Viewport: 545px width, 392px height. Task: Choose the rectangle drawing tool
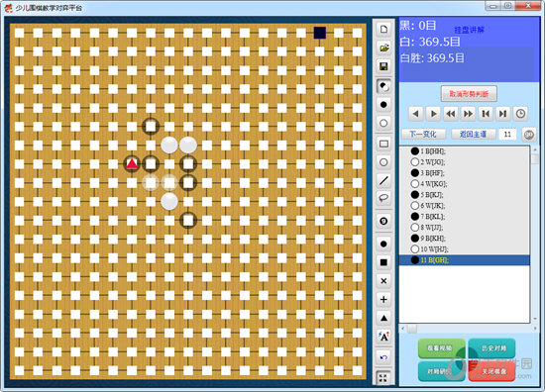383,144
